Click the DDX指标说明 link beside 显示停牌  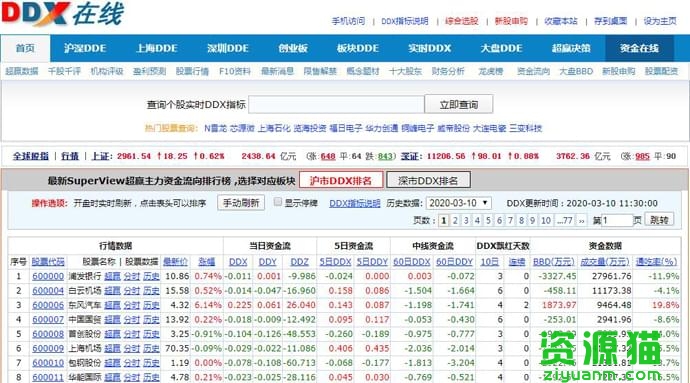355,203
